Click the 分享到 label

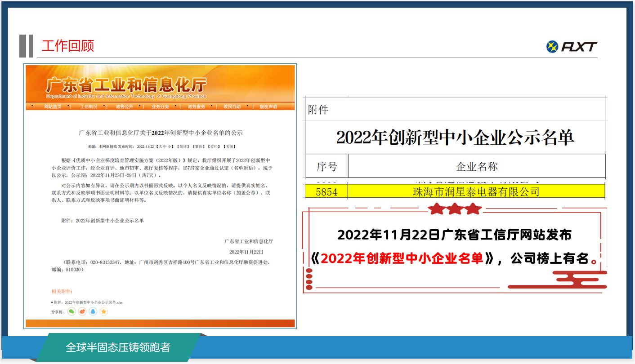pyautogui.click(x=58, y=312)
